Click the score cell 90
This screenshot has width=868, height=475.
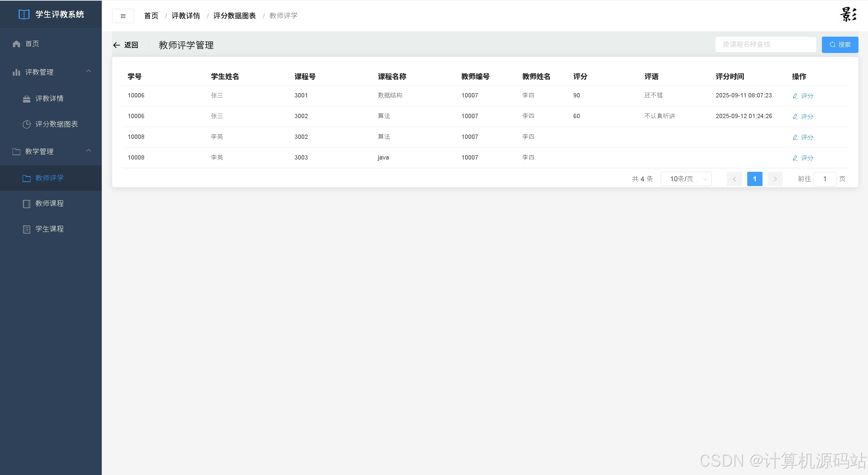pos(576,95)
